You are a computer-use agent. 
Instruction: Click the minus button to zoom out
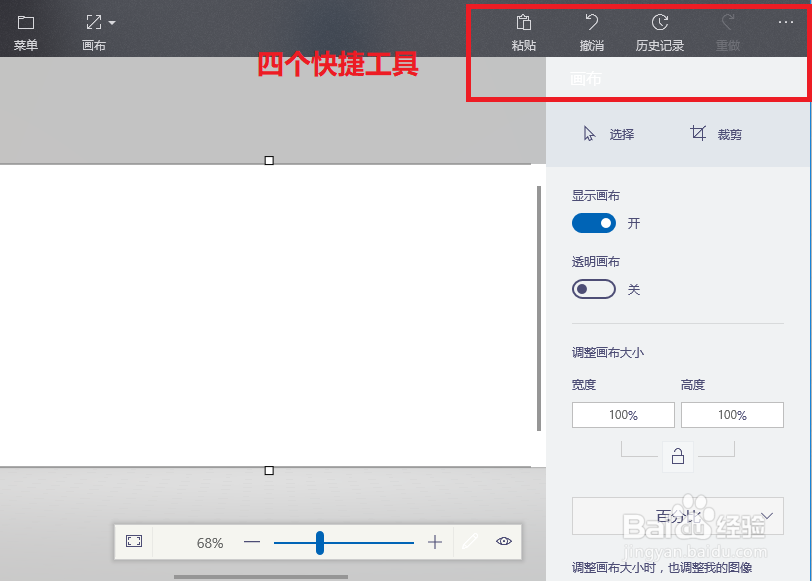pos(252,542)
